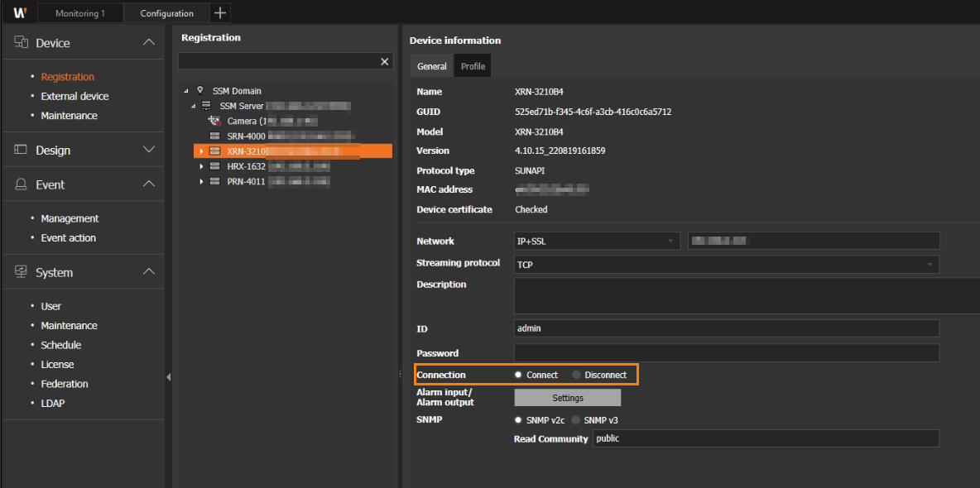Open Registration in Device menu
Viewport: 980px width, 488px height.
[x=68, y=77]
